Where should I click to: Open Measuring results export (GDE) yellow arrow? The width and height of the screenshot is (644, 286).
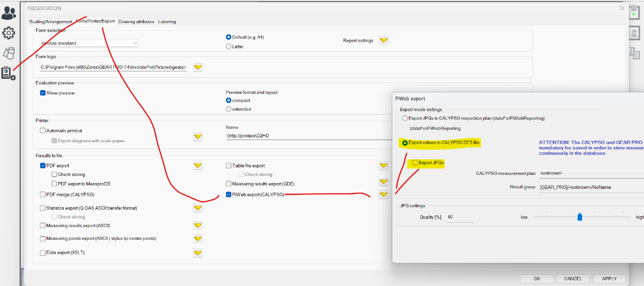tap(383, 182)
